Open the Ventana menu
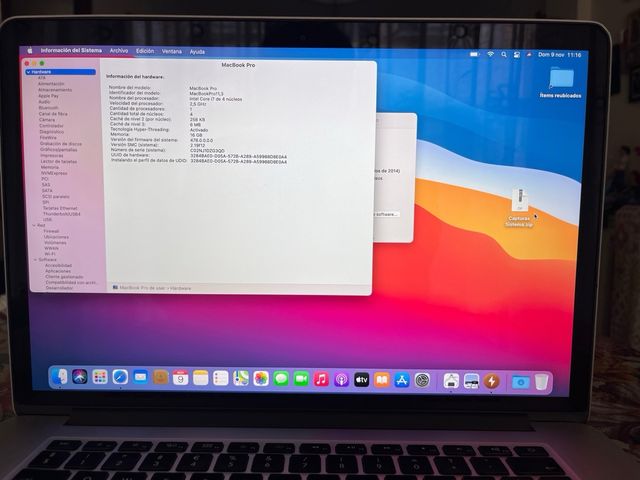The image size is (640, 480). pos(171,51)
